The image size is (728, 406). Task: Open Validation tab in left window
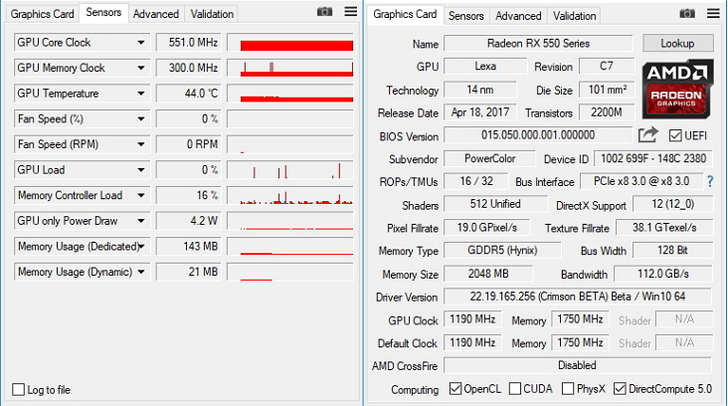click(212, 14)
